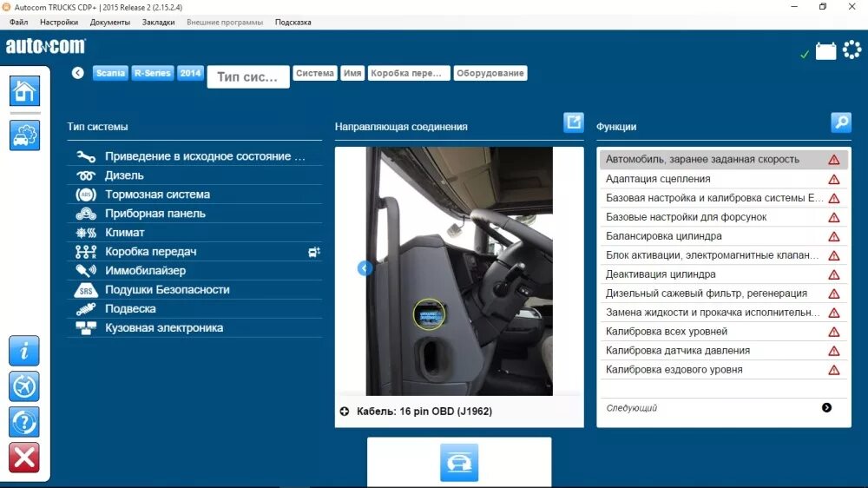Open the Закладки menu
The width and height of the screenshot is (868, 488).
pyautogui.click(x=158, y=23)
